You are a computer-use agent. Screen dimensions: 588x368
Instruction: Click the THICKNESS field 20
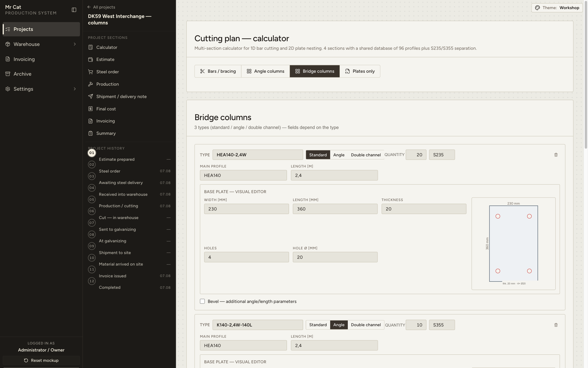click(x=424, y=209)
